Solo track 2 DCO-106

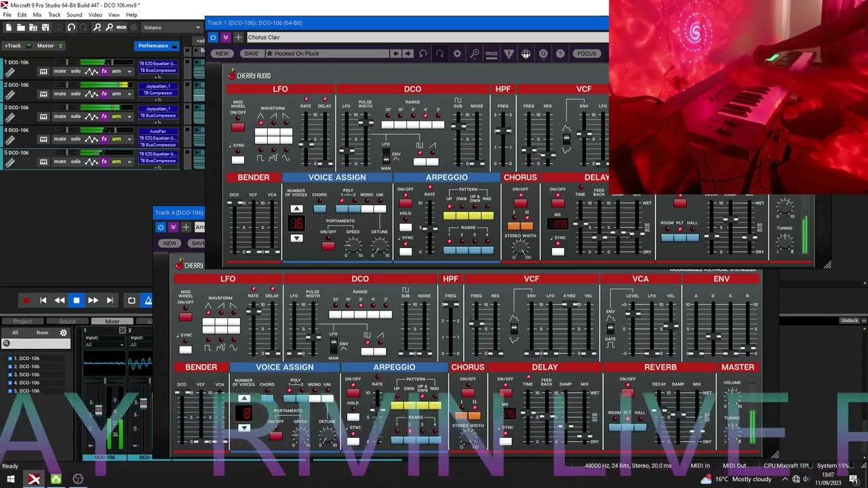tap(76, 94)
